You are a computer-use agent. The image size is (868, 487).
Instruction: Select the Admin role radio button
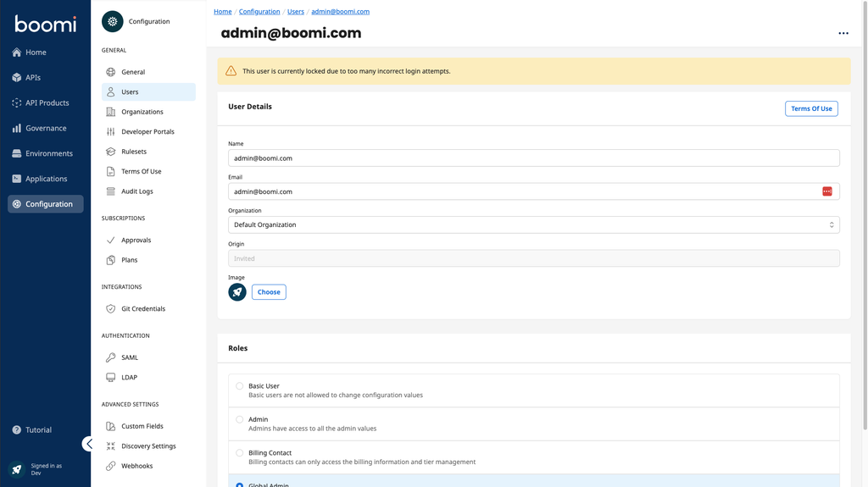point(240,419)
